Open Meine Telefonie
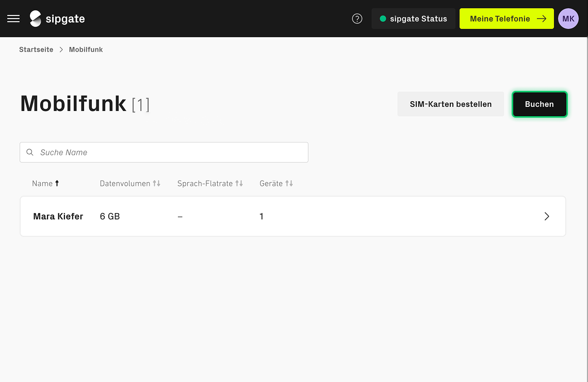The width and height of the screenshot is (588, 382). (506, 19)
